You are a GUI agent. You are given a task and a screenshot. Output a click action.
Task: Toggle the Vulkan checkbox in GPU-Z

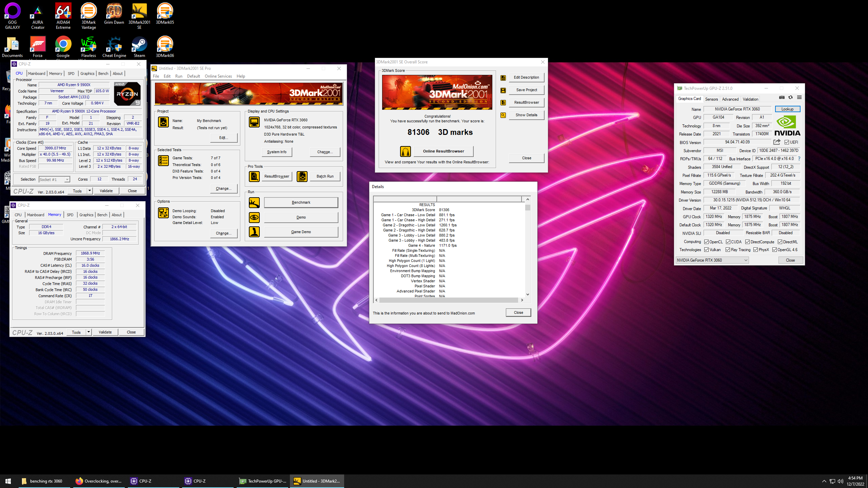pyautogui.click(x=707, y=250)
